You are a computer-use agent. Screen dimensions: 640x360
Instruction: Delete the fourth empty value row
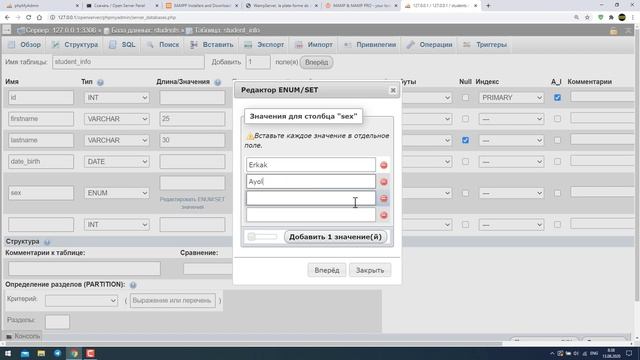pos(384,215)
